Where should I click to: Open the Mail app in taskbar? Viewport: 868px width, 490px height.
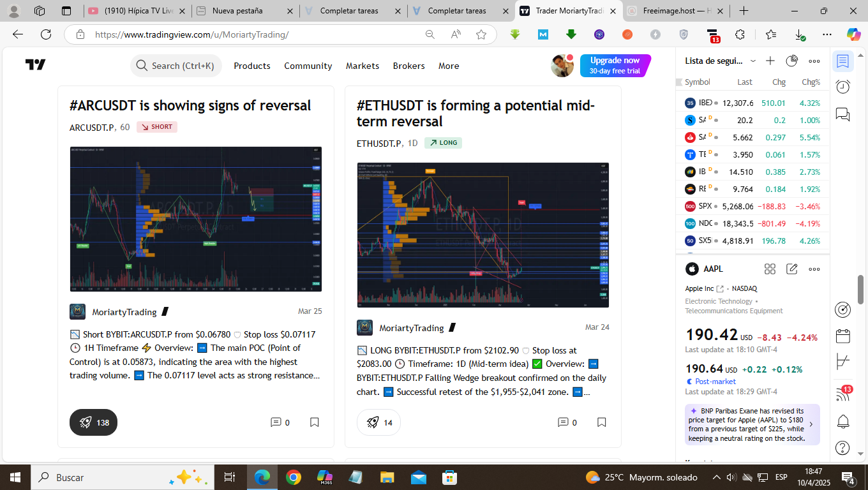pyautogui.click(x=418, y=477)
